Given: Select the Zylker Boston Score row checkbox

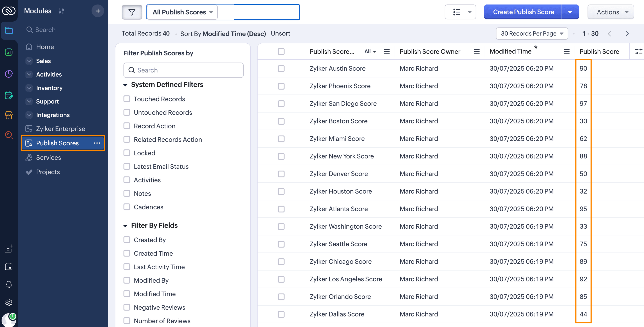Looking at the screenshot, I should (x=281, y=121).
